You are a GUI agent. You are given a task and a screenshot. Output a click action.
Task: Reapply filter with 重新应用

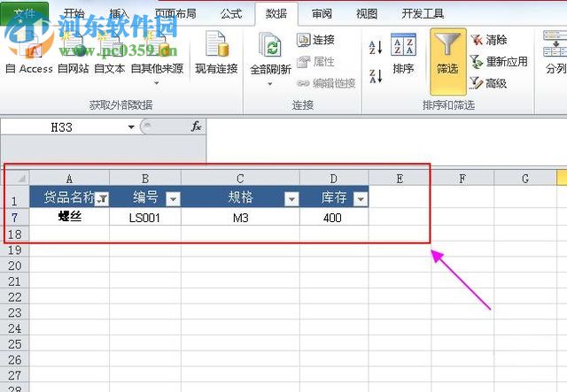pyautogui.click(x=499, y=62)
